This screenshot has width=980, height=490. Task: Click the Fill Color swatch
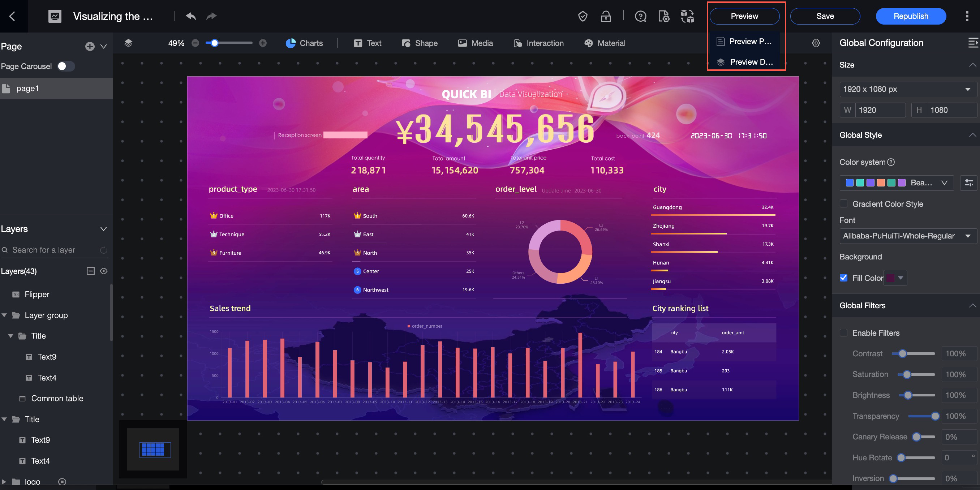891,278
